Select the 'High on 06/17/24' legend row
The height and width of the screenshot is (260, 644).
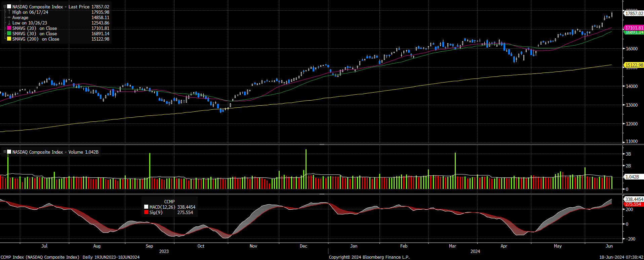point(30,12)
